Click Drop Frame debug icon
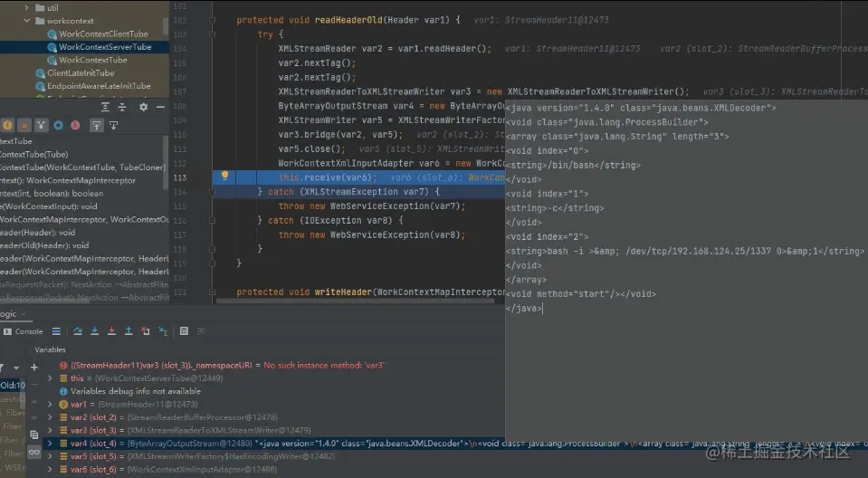 coord(146,331)
